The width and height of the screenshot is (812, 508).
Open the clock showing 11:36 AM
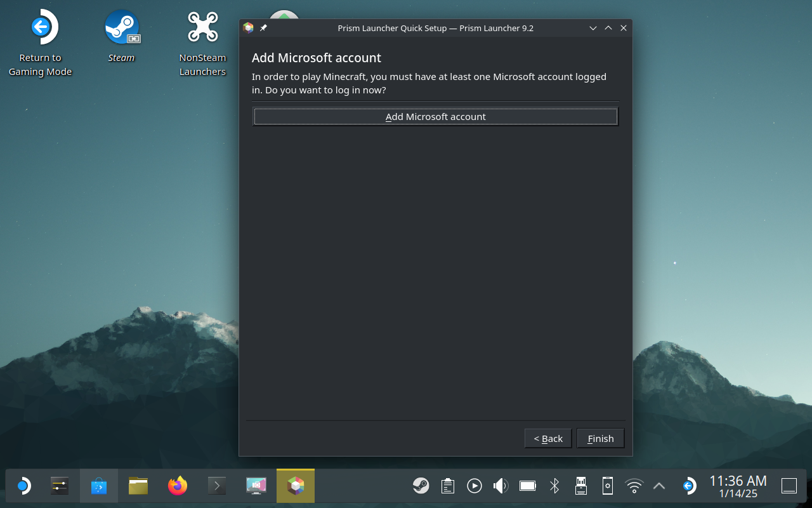[x=738, y=486]
